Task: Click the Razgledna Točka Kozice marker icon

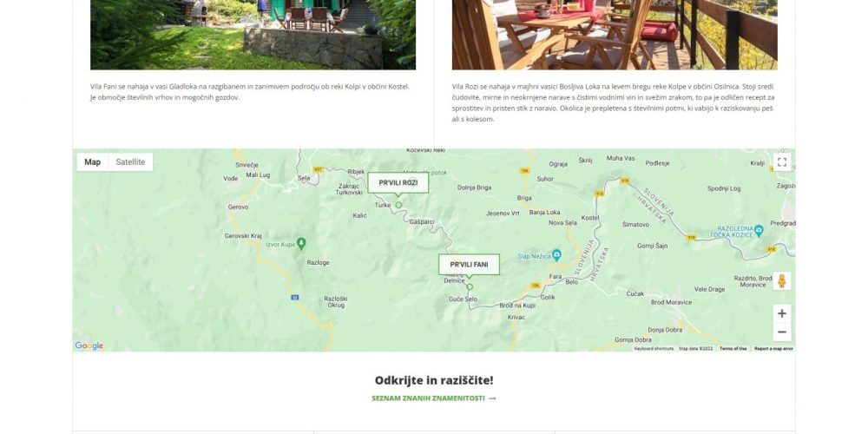Action: coord(759,230)
